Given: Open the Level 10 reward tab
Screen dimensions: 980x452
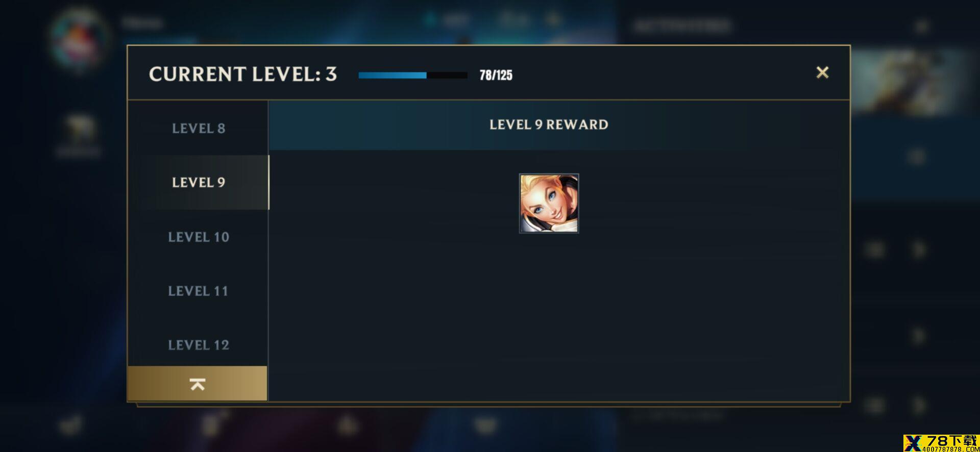Looking at the screenshot, I should point(198,237).
